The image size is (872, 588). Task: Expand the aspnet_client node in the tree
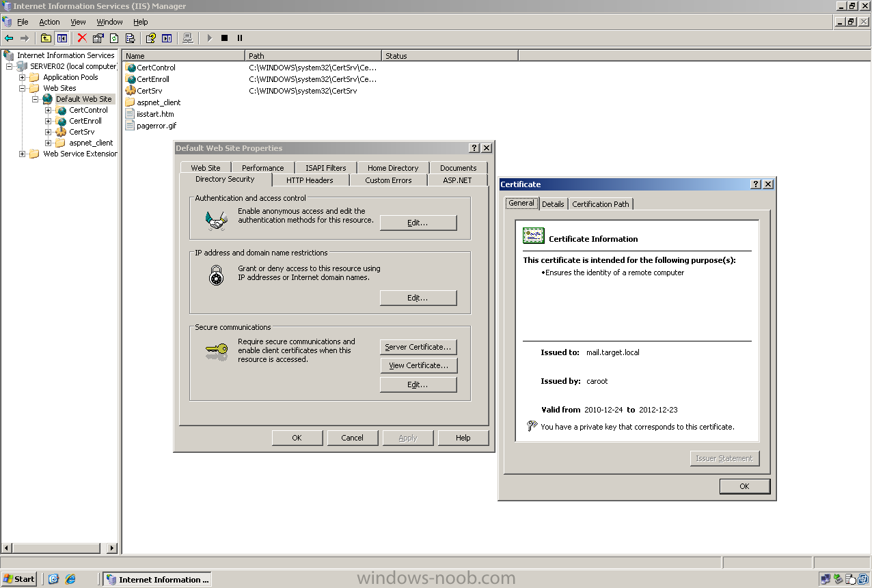[x=49, y=143]
